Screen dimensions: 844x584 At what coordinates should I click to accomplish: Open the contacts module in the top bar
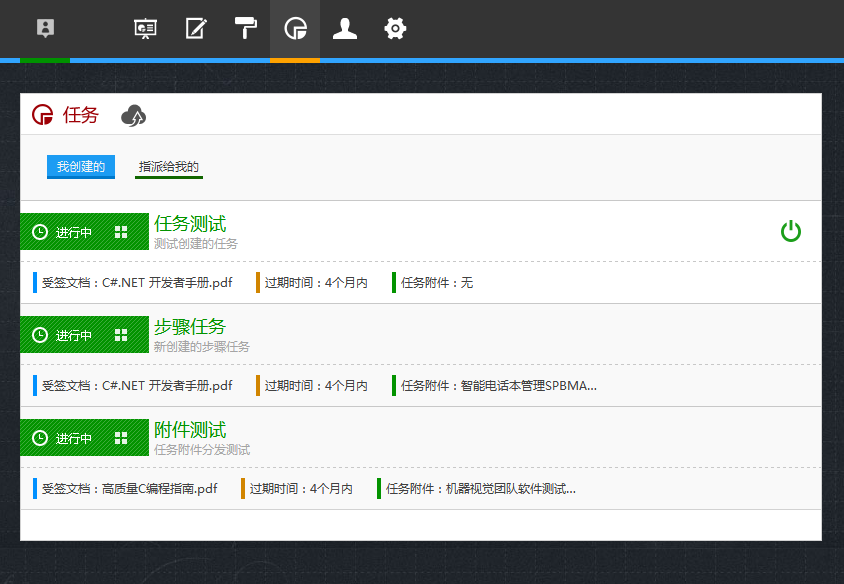click(x=45, y=28)
